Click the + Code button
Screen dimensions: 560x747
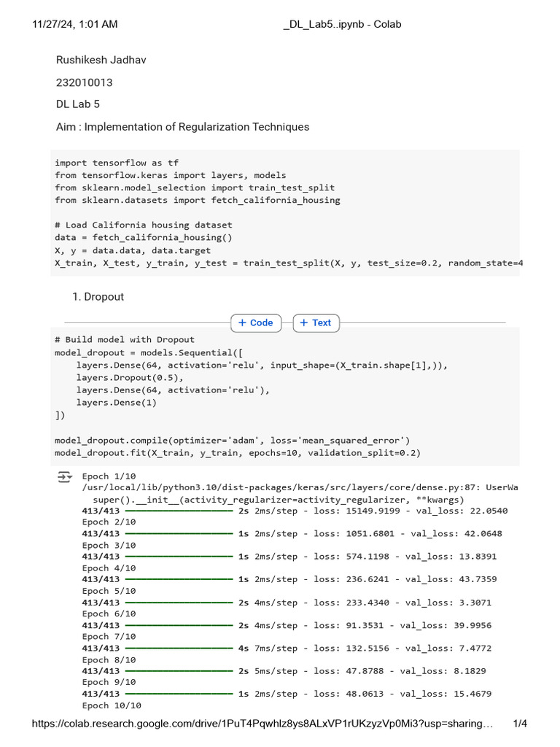click(256, 323)
